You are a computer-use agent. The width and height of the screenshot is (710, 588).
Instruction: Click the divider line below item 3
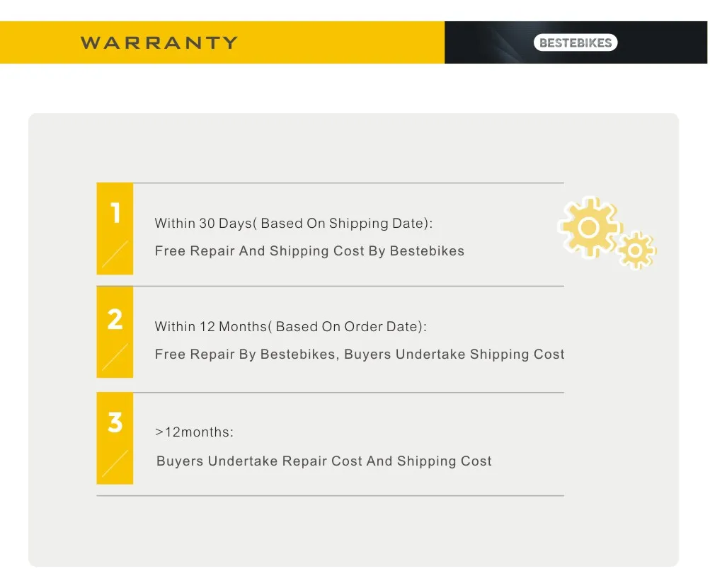point(330,495)
